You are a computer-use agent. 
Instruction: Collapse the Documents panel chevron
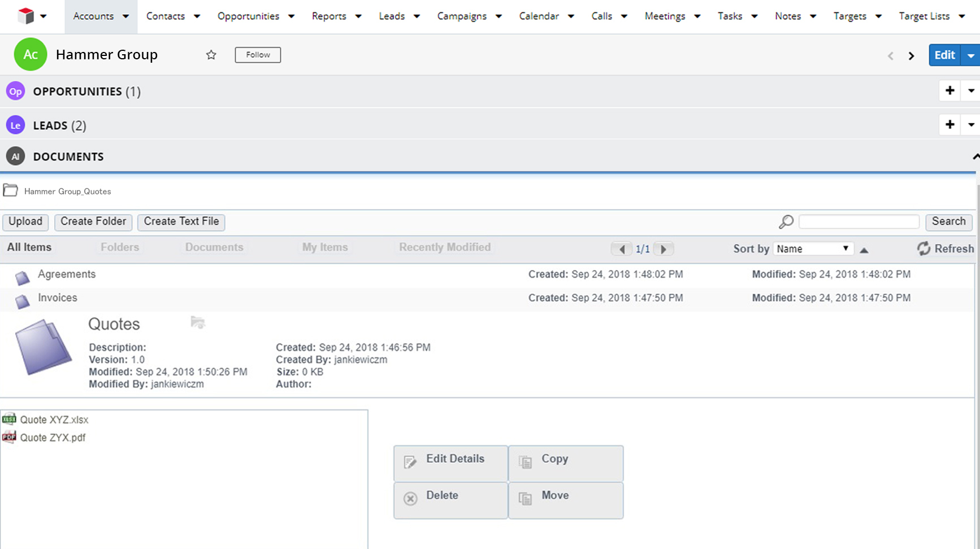[975, 156]
